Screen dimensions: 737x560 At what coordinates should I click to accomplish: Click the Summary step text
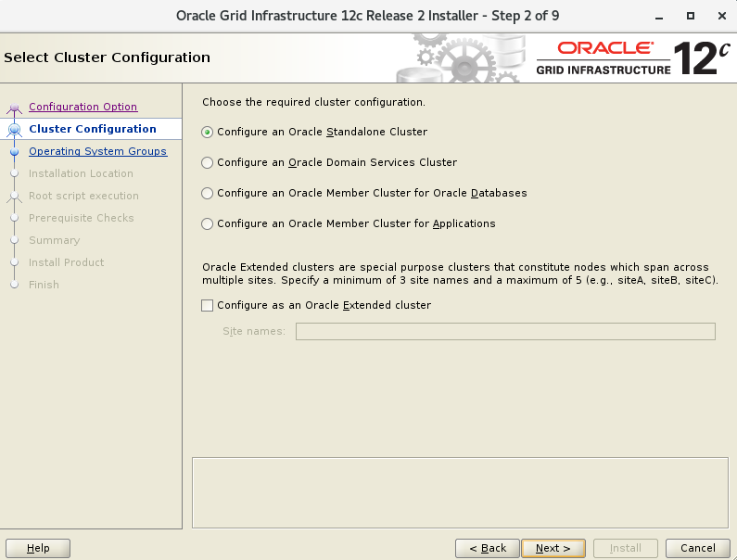point(55,240)
